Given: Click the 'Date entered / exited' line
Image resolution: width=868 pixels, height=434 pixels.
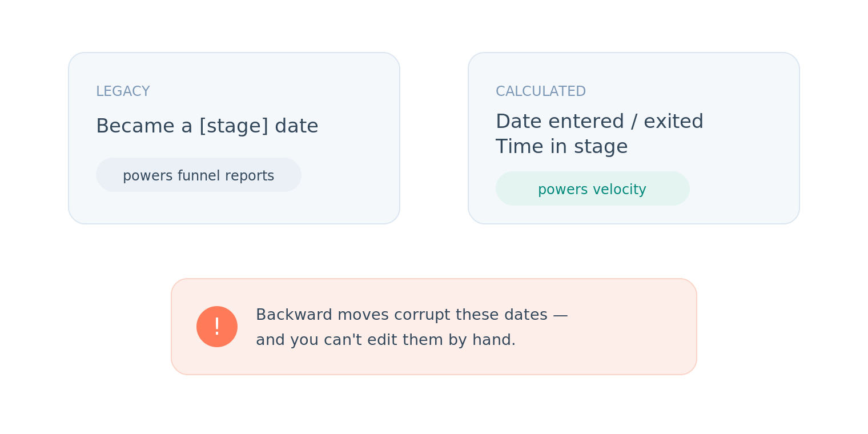Looking at the screenshot, I should click(599, 122).
